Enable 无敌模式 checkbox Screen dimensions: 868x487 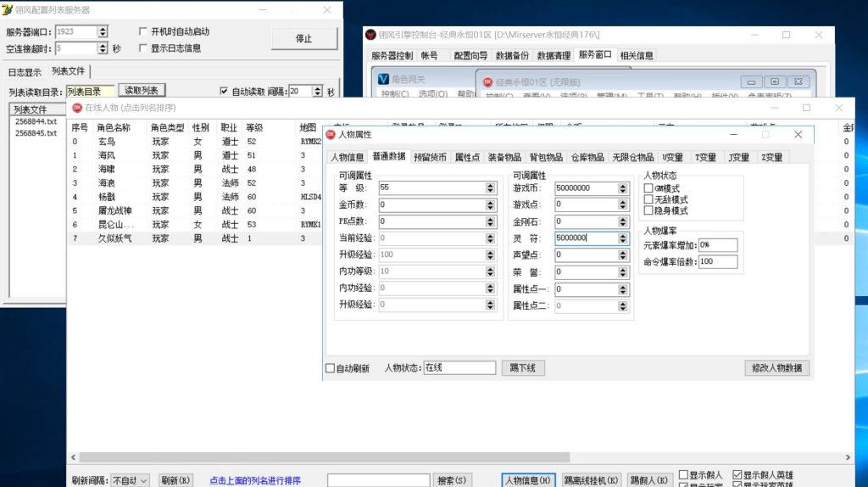click(648, 199)
